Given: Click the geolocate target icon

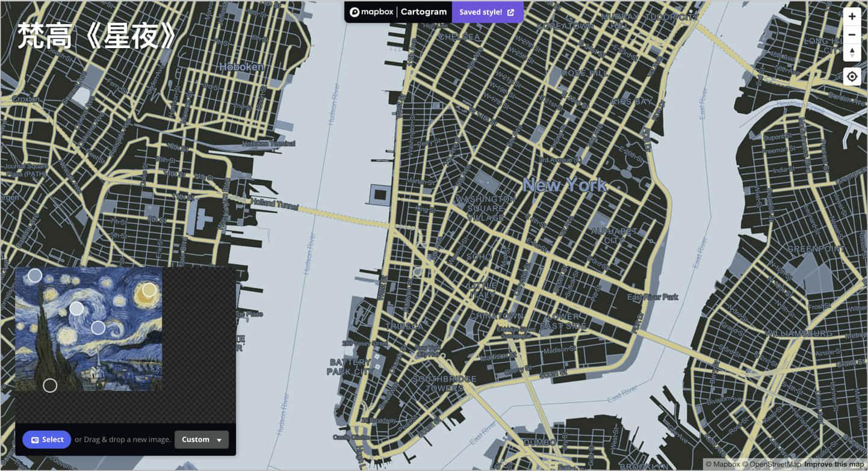Looking at the screenshot, I should 852,76.
